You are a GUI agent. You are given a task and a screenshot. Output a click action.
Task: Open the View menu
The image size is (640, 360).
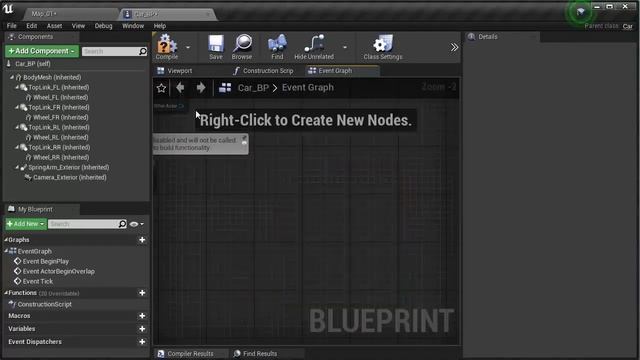[x=78, y=26]
